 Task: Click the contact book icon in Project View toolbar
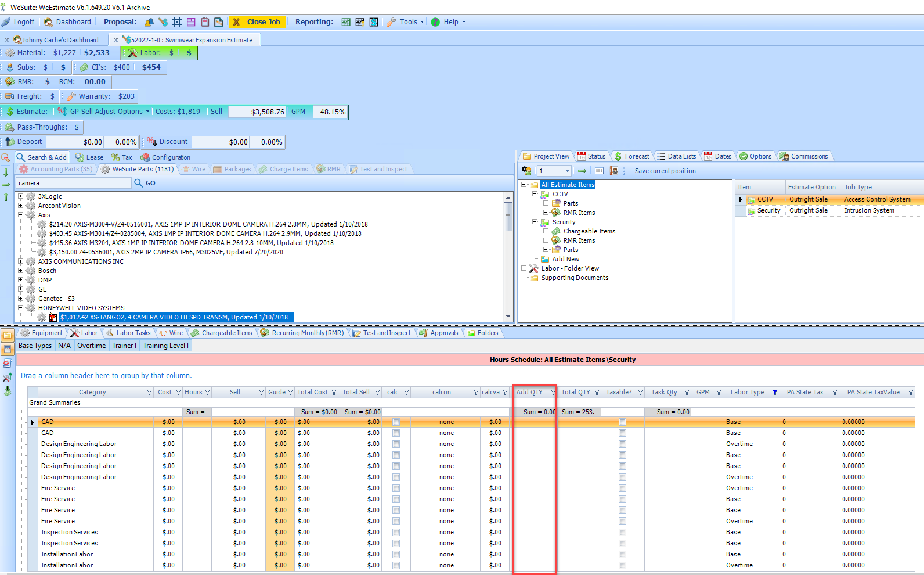614,171
